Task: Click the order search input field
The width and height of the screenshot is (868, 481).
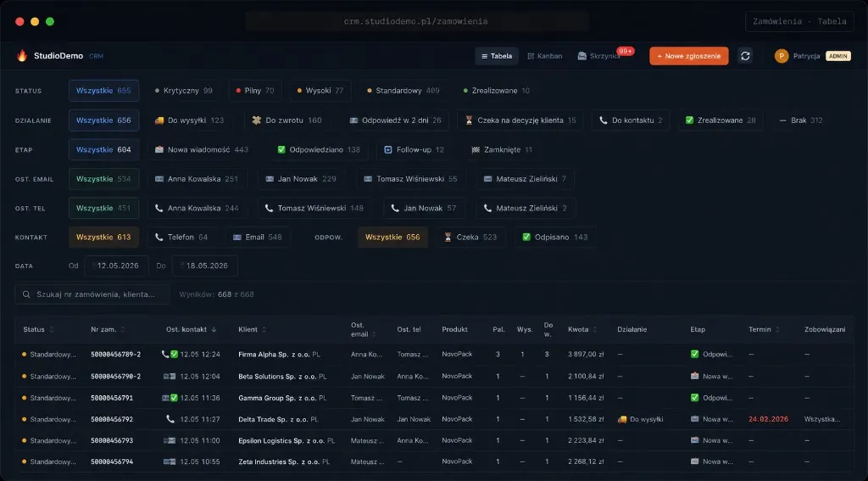Action: pos(92,294)
